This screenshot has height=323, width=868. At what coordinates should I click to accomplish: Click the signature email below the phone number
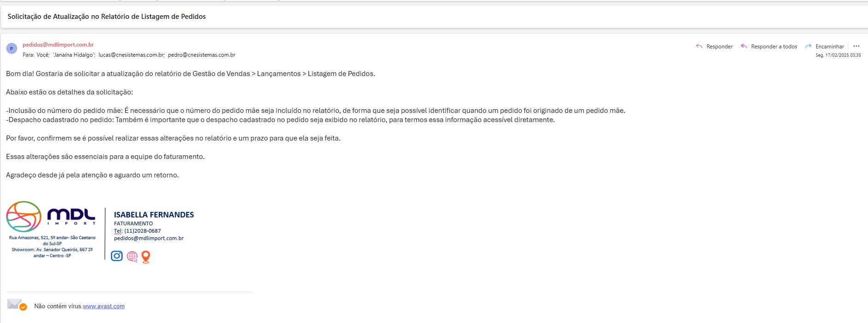pyautogui.click(x=149, y=238)
